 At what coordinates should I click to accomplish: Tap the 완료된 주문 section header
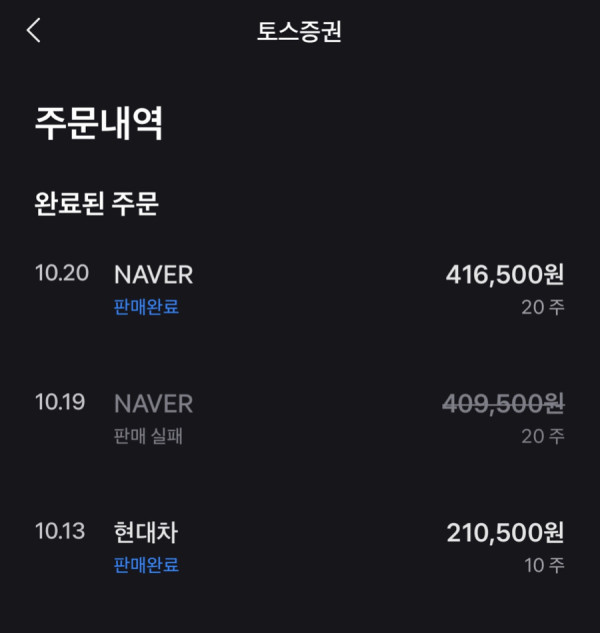click(x=97, y=203)
